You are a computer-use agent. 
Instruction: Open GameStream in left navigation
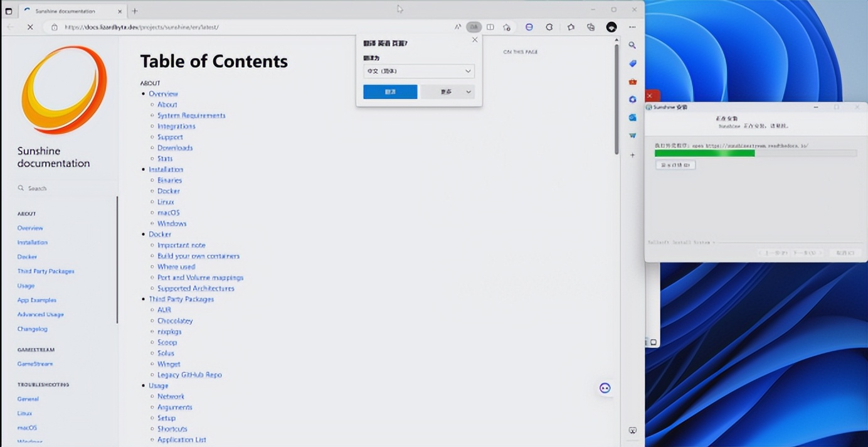(x=35, y=364)
